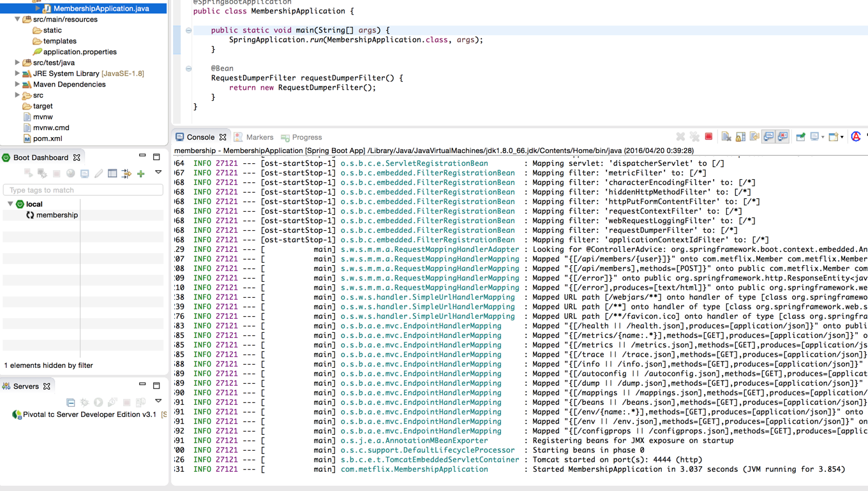Click Servers stop icon
This screenshot has height=491, width=868.
click(126, 402)
